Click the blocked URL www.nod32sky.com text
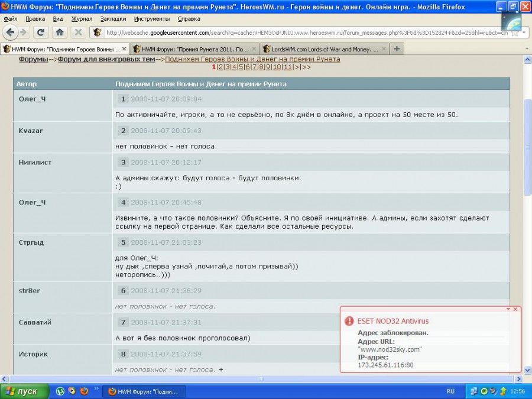Screen dimensions: 532x399 point(390,349)
